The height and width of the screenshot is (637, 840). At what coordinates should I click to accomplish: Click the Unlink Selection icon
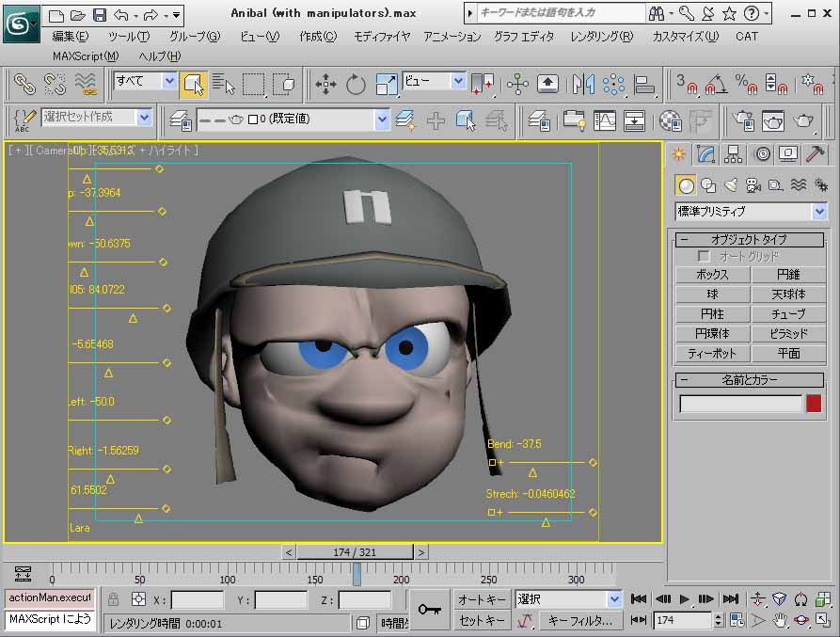(55, 85)
